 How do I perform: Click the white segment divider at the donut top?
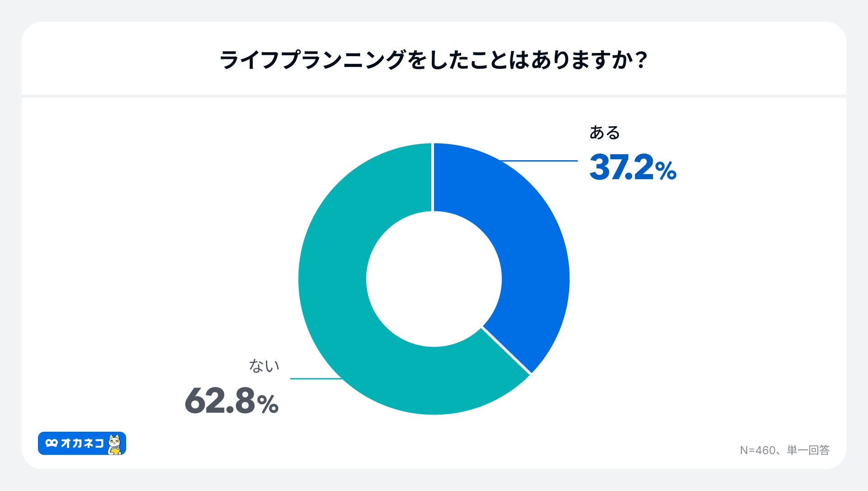(x=433, y=177)
